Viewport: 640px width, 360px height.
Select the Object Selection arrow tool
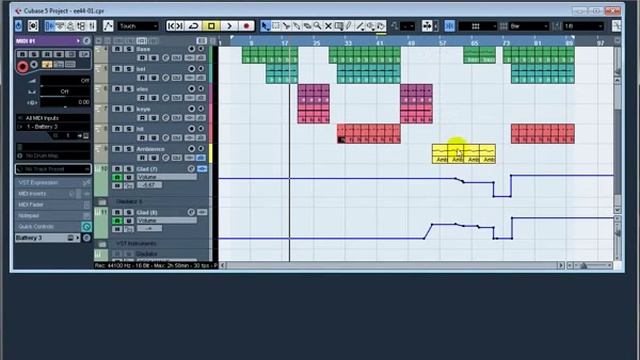coord(266,26)
